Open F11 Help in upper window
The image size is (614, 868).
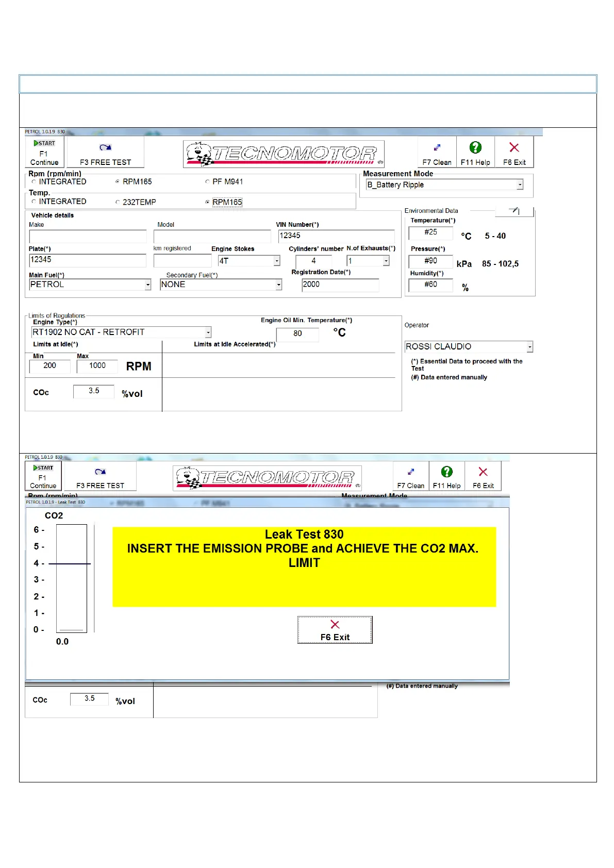coord(475,152)
